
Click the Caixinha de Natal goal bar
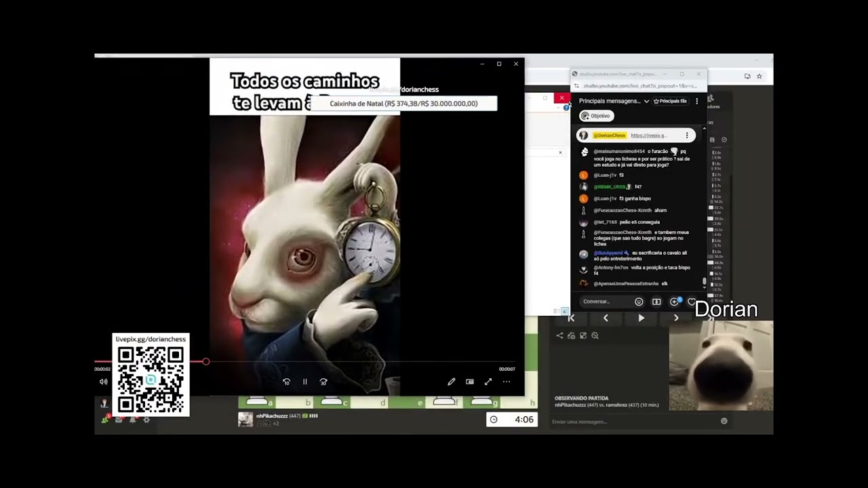coord(403,104)
